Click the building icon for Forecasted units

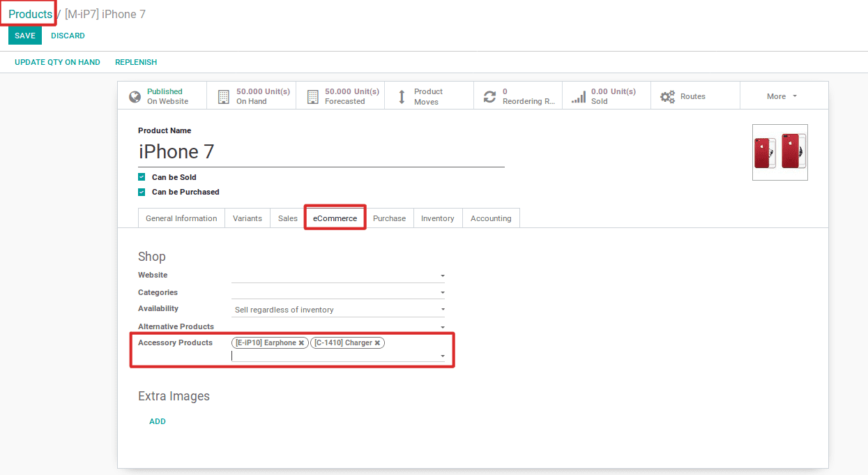(x=312, y=96)
